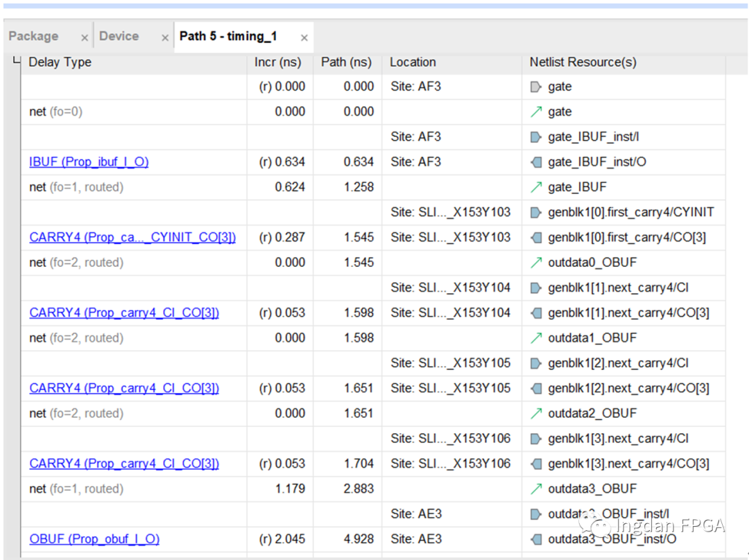Open the CARRY4 CYINIT_CO[3] delay link

coord(132,238)
